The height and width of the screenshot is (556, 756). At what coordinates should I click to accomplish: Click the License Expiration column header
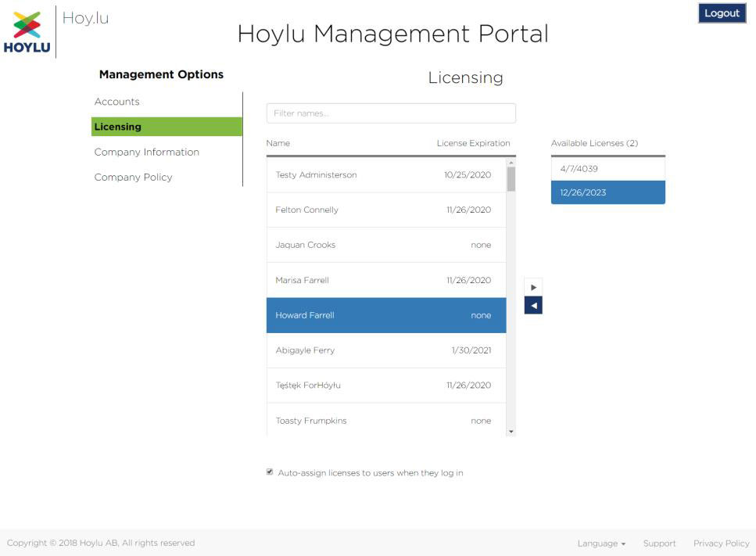pyautogui.click(x=473, y=143)
